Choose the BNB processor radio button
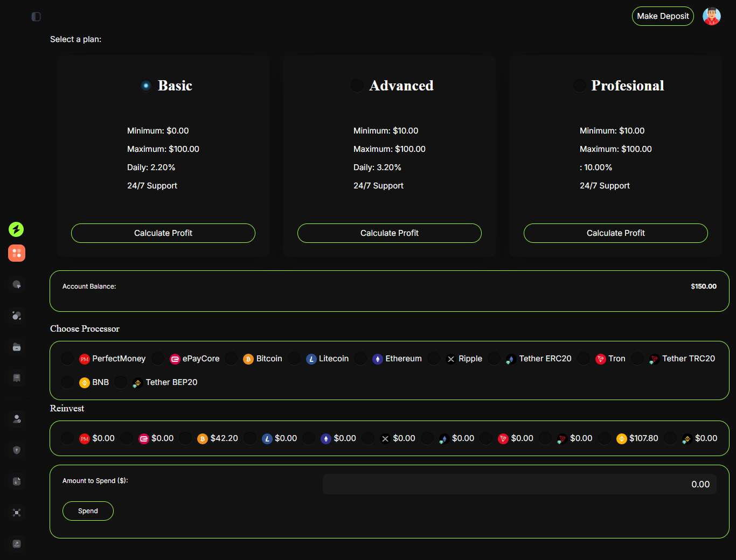 (67, 382)
